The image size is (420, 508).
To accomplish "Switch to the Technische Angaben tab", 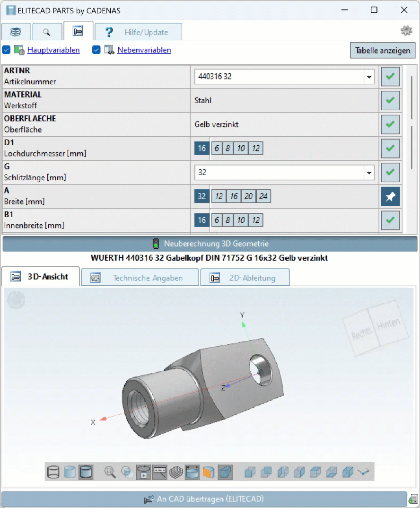I will coord(140,277).
